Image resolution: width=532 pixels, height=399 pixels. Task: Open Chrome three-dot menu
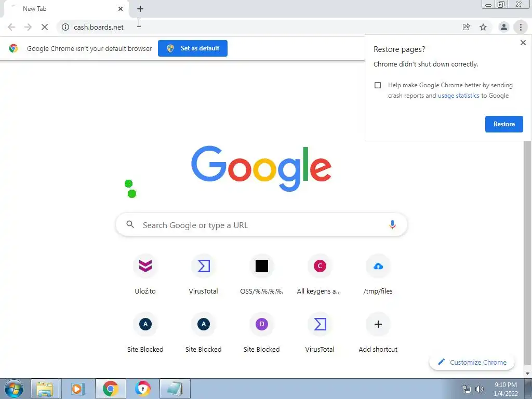tap(521, 27)
